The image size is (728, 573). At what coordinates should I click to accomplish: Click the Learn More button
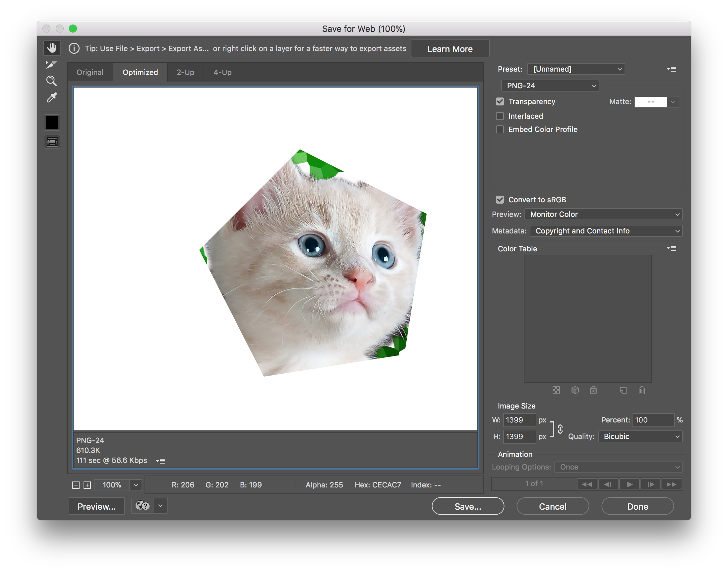click(450, 49)
